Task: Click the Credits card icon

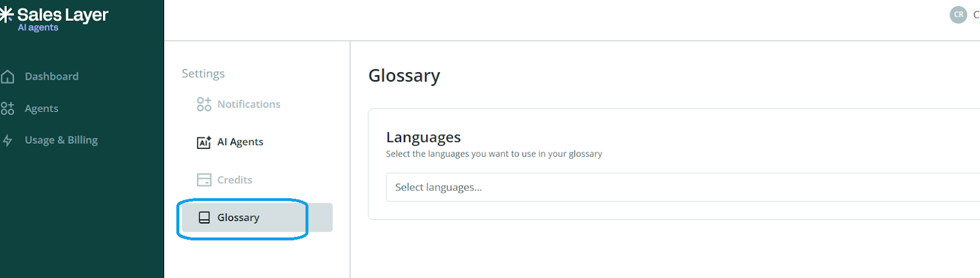Action: tap(204, 180)
